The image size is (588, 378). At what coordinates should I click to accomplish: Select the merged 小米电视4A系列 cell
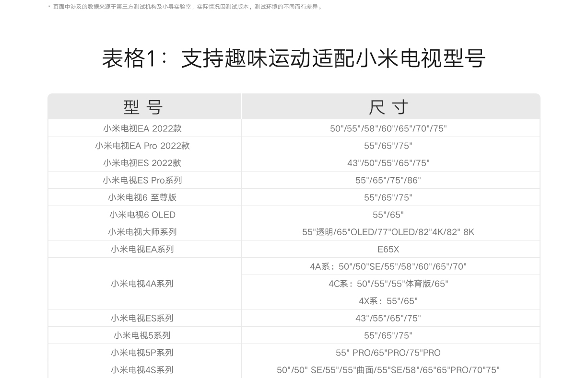click(142, 284)
